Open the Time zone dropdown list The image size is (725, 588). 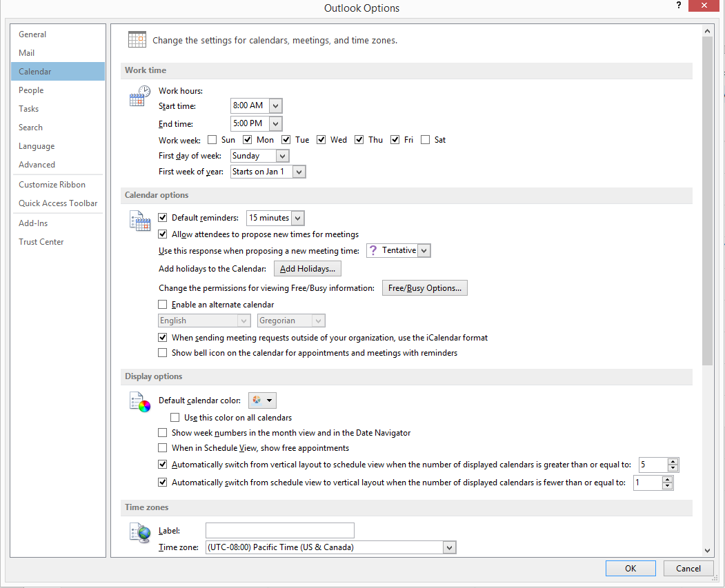pos(449,547)
